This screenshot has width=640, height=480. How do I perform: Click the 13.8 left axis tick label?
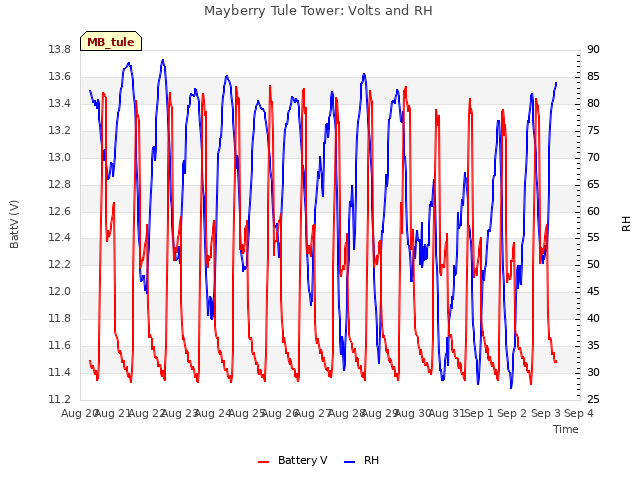pos(59,50)
